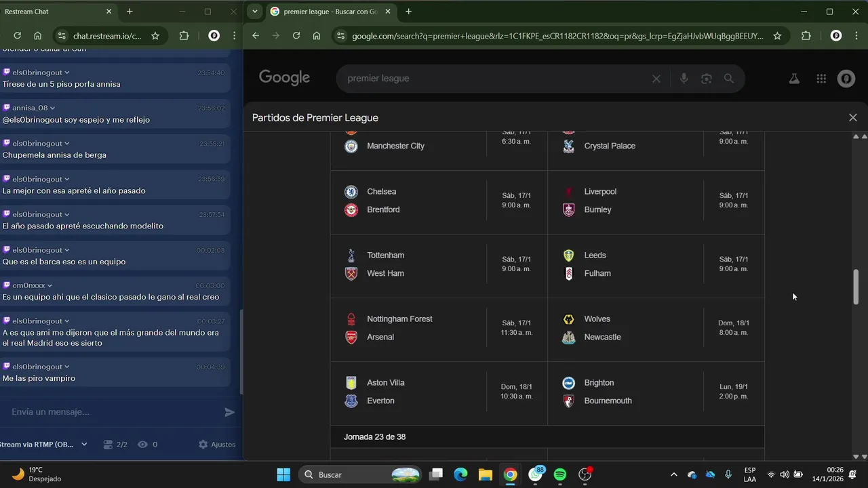The height and width of the screenshot is (488, 868).
Task: Open Google Labs flask icon
Action: (794, 79)
